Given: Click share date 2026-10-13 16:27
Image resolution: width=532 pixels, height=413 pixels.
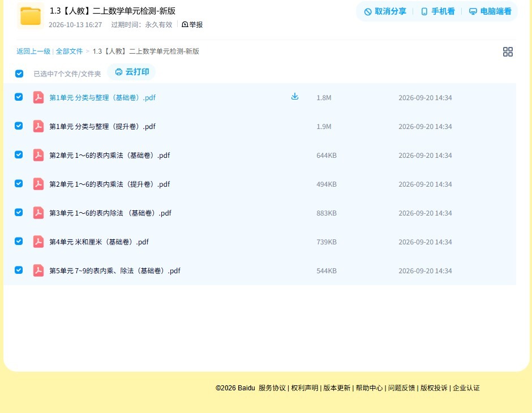Looking at the screenshot, I should pos(75,25).
